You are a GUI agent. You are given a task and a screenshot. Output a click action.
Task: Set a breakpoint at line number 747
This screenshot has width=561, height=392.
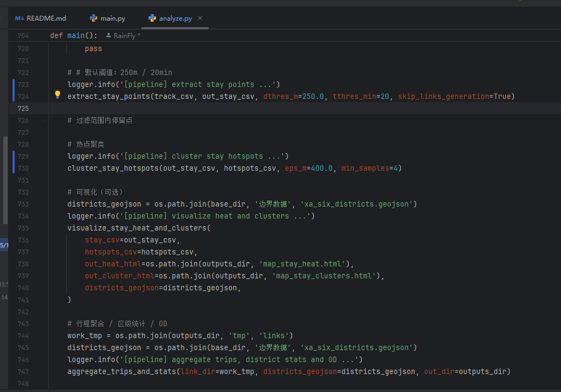23,372
